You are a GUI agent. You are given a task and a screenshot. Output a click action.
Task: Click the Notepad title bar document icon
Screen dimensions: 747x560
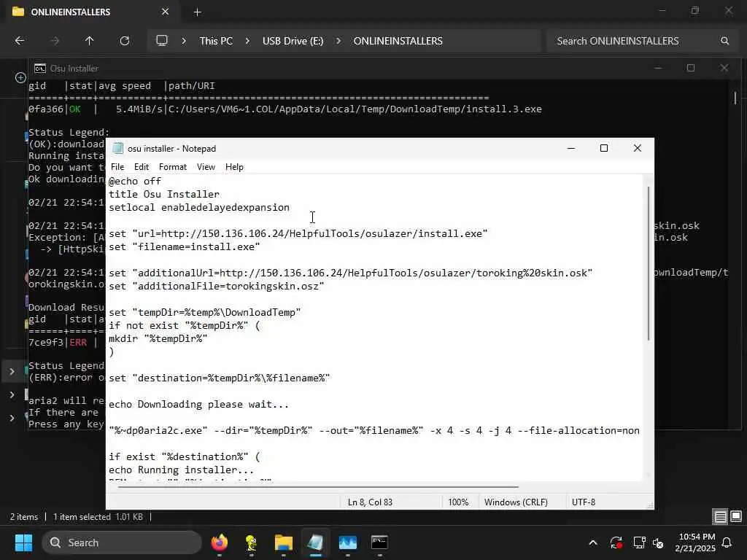[x=117, y=148]
